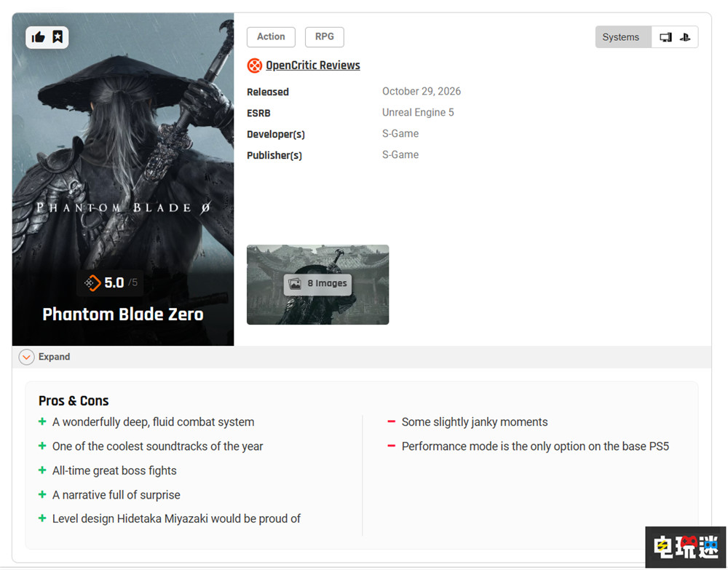The image size is (728, 570).
Task: Click the PC platform icon
Action: tap(666, 37)
